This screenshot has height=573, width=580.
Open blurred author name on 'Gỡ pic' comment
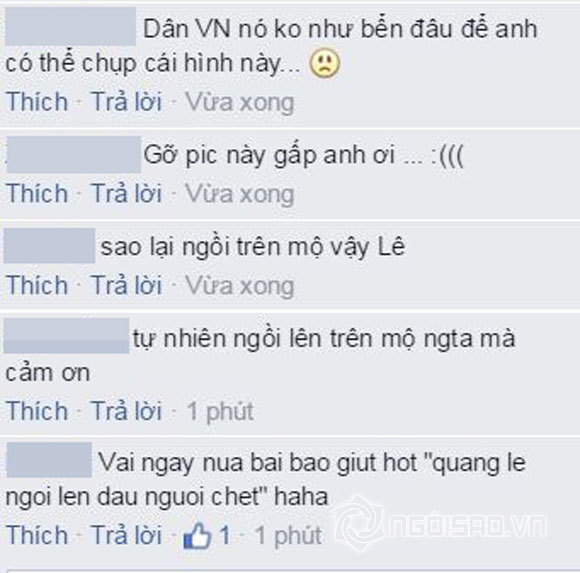click(74, 155)
